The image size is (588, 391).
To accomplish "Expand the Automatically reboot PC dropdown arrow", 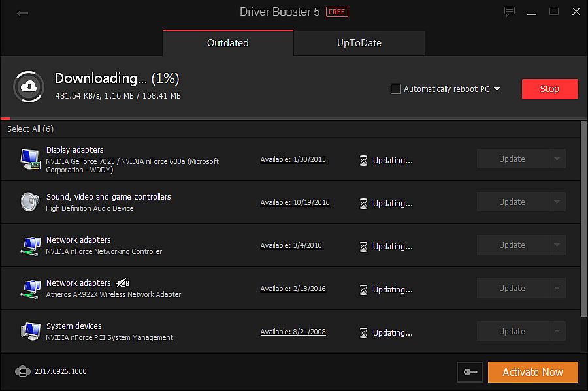I will [497, 89].
